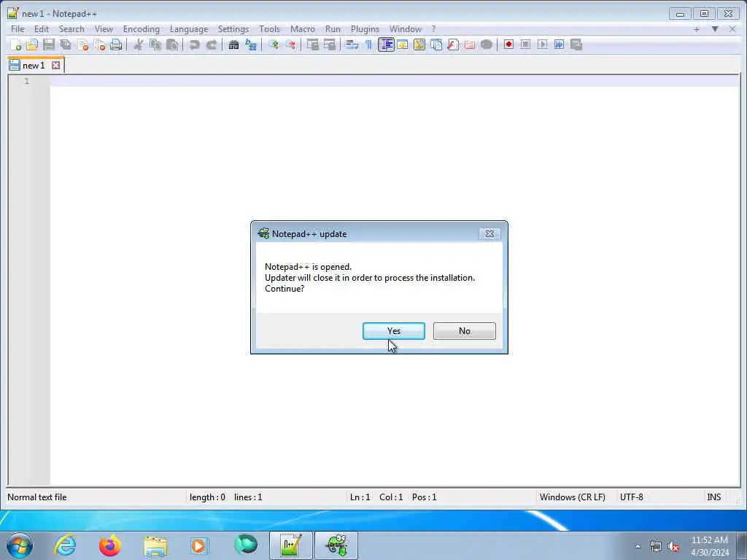
Task: Open the Plugins menu
Action: [x=365, y=29]
